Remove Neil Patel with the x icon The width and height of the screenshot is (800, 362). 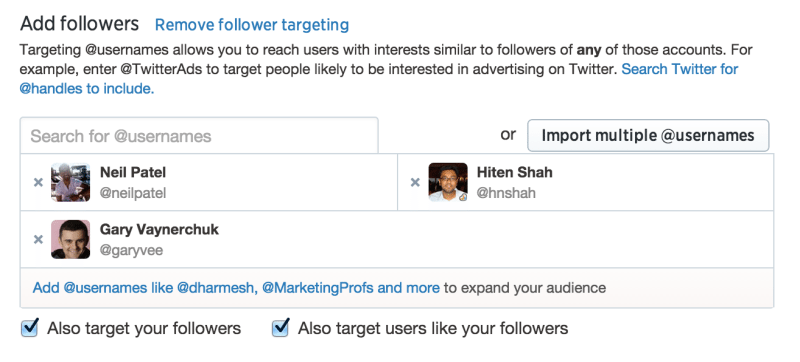pos(38,183)
